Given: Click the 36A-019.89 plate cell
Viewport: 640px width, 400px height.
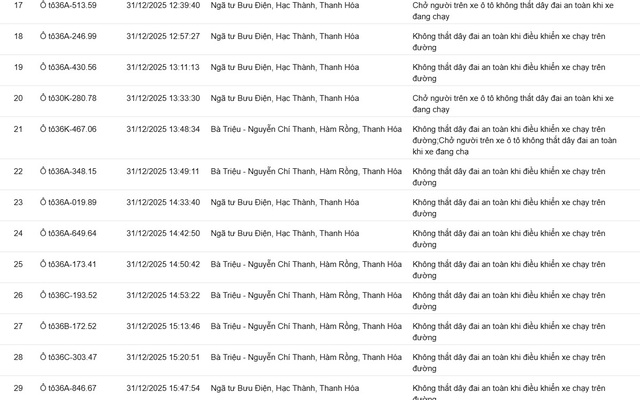Looking at the screenshot, I should pos(68,202).
